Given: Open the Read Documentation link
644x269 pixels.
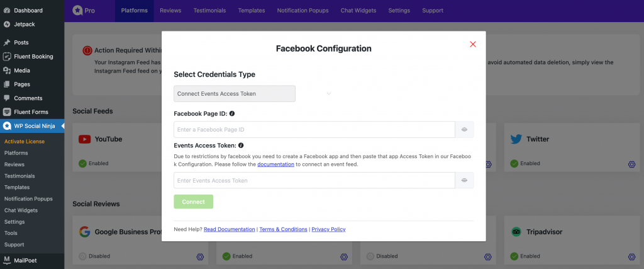Looking at the screenshot, I should [x=229, y=229].
